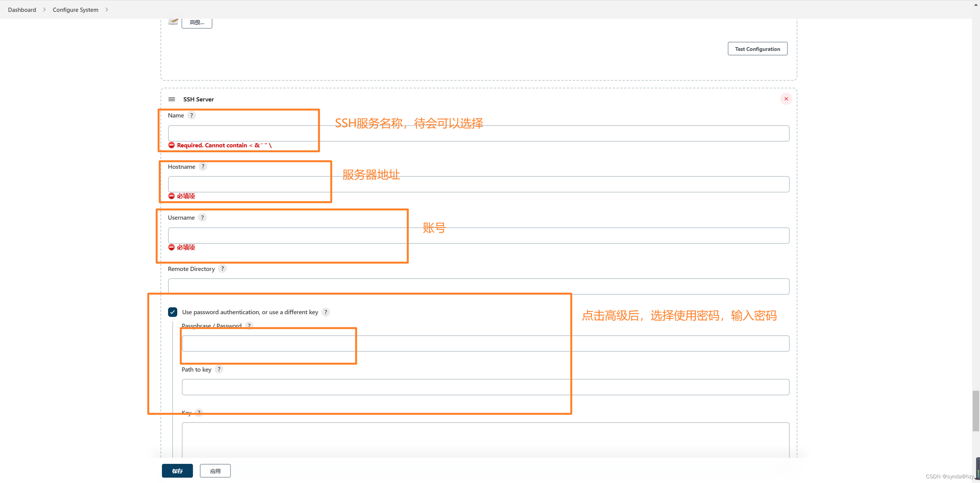The image size is (980, 483).
Task: Click the Name field question mark icon
Action: tap(192, 115)
